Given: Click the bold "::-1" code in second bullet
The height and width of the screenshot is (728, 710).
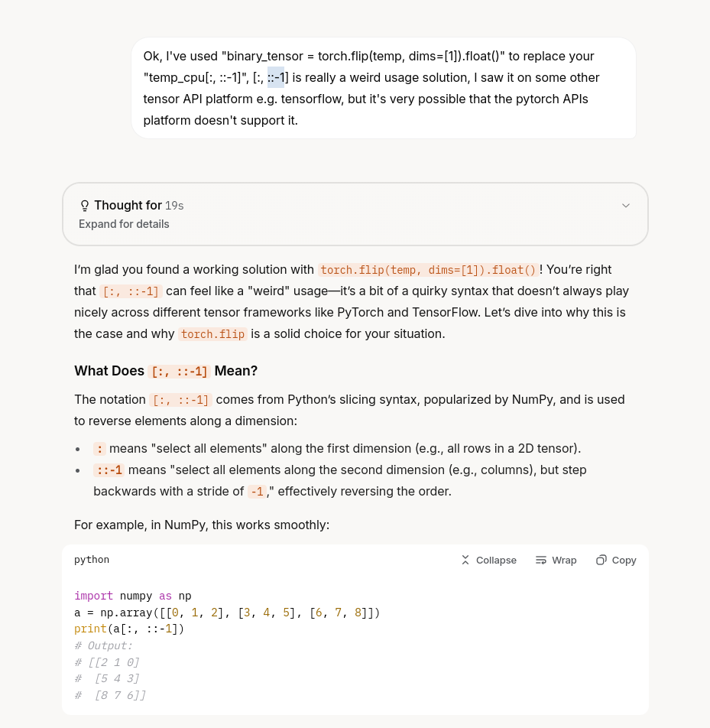Looking at the screenshot, I should coord(109,470).
